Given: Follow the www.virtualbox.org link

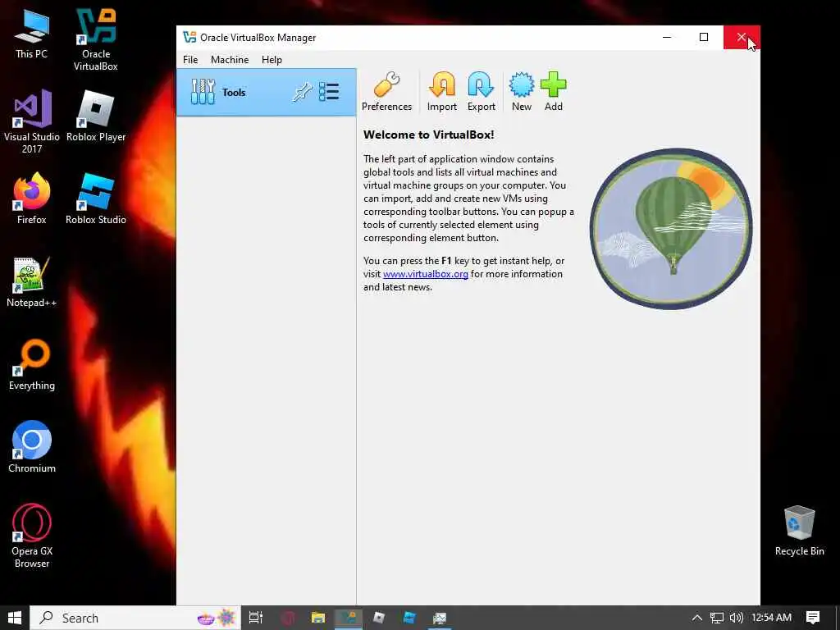Looking at the screenshot, I should pos(426,274).
